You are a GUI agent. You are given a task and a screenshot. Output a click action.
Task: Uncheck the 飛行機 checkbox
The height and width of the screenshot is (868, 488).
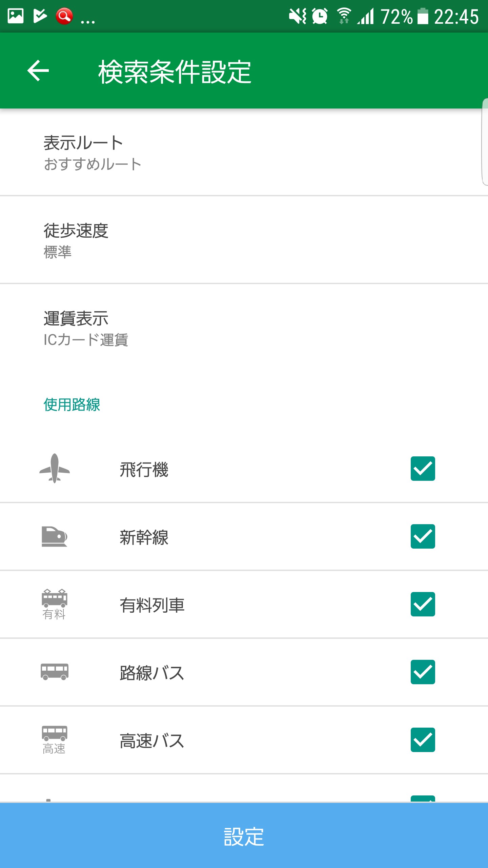[x=423, y=469]
